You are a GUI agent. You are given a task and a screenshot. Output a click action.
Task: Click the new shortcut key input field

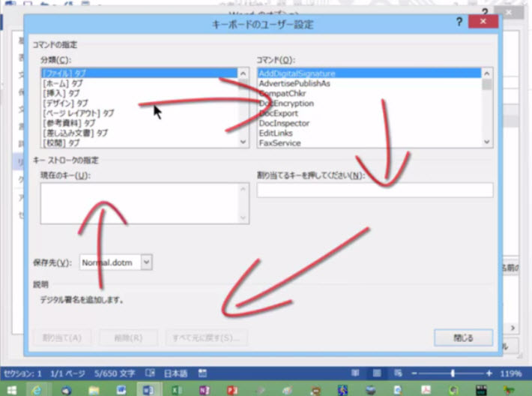pyautogui.click(x=375, y=190)
